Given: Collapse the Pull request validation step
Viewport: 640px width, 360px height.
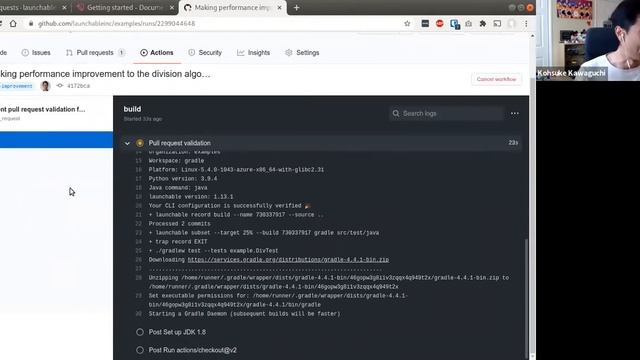Looking at the screenshot, I should (127, 143).
